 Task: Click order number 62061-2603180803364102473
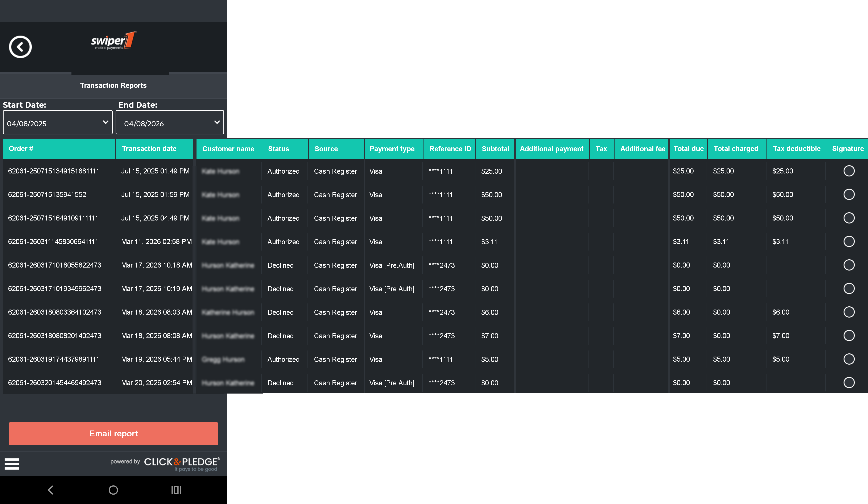[55, 312]
